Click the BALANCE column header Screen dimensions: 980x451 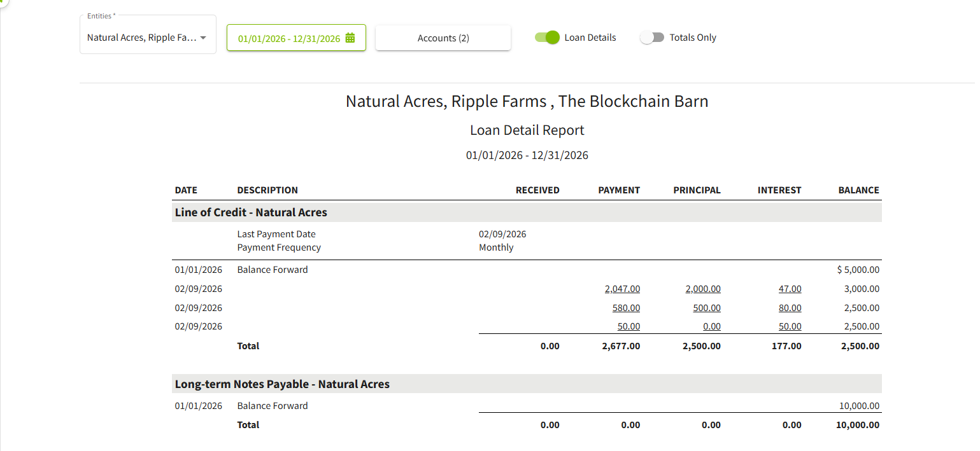(858, 190)
